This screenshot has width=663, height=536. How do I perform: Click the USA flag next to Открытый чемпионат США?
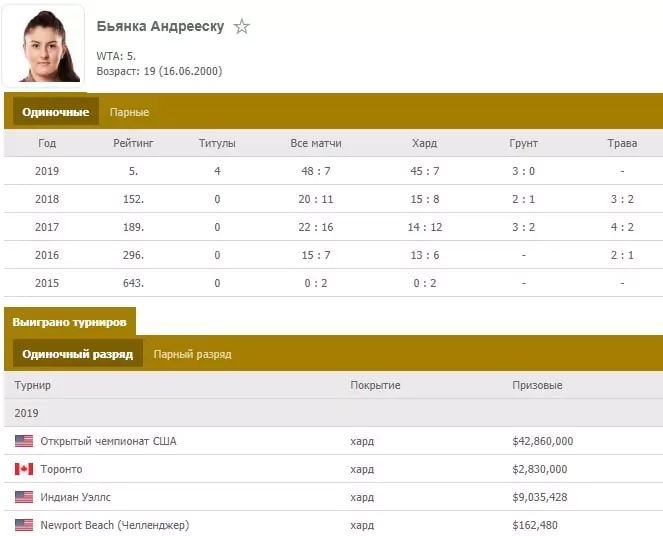point(24,441)
